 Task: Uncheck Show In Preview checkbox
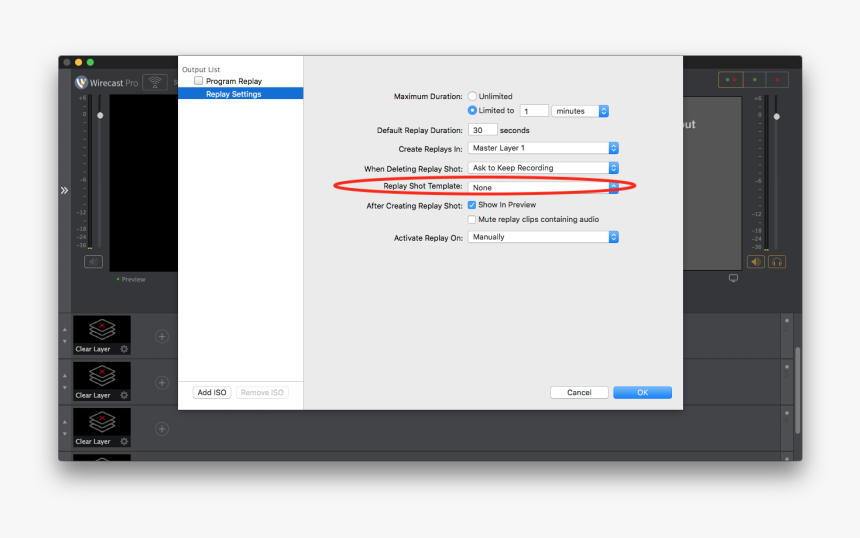coord(472,205)
